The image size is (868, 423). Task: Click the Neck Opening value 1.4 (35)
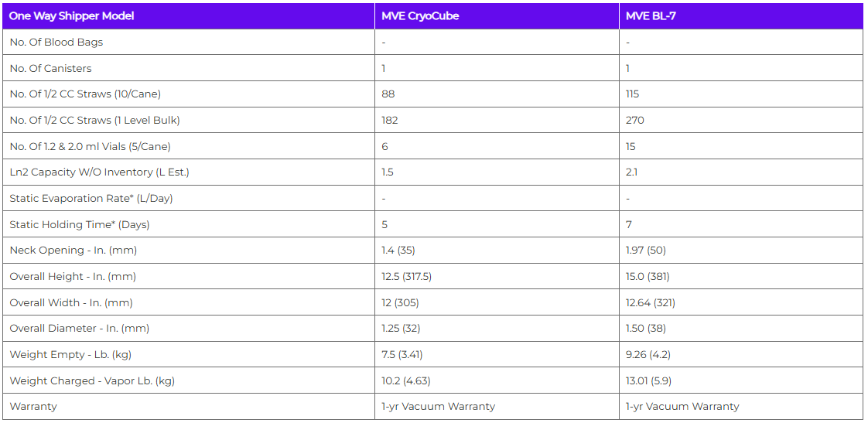398,251
